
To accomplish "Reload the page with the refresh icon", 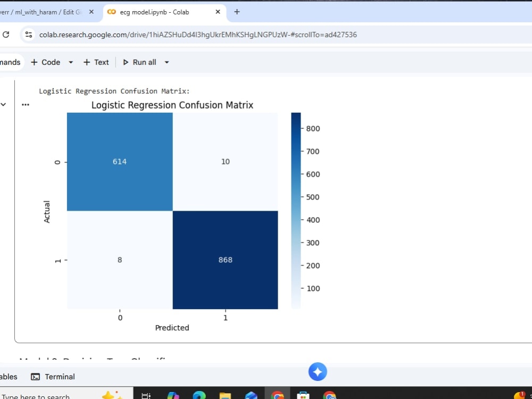I will [x=6, y=34].
